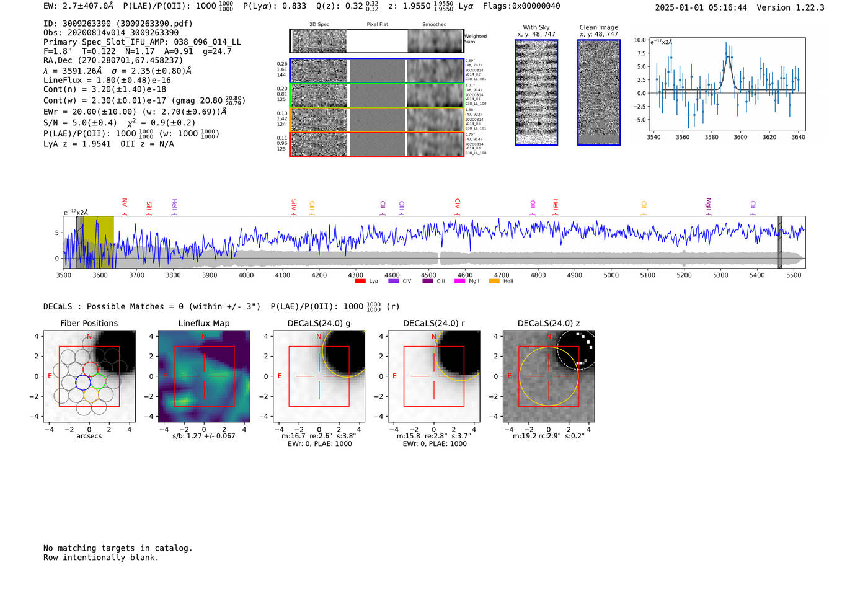The width and height of the screenshot is (868, 591).
Task: Click the m:15.8 re:2.8" s:3.7" caption
Action: pos(434,436)
